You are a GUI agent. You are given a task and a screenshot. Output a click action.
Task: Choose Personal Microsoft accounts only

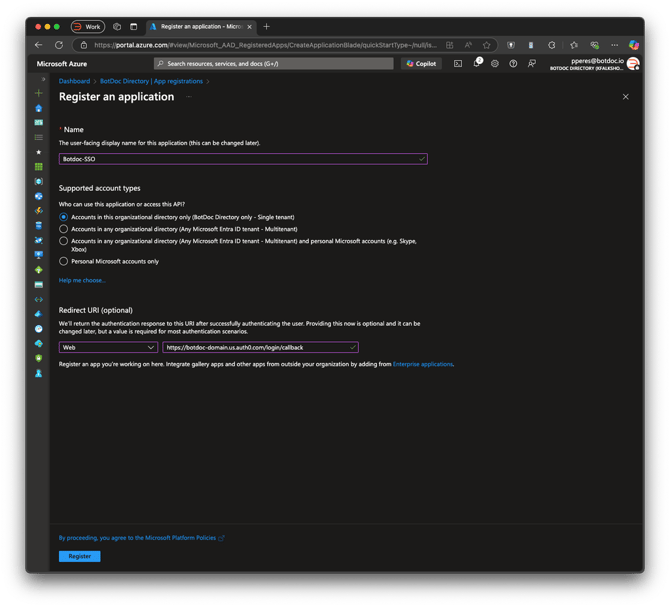point(64,261)
